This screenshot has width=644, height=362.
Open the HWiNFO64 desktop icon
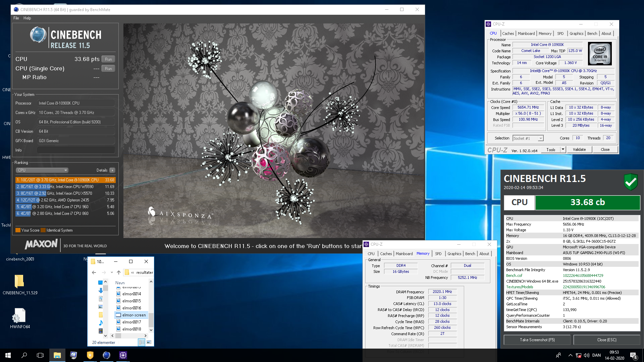[x=20, y=318]
